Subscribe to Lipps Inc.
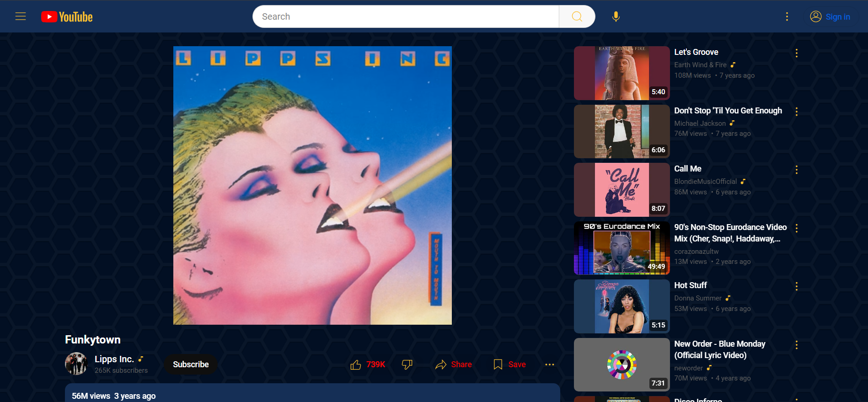 click(191, 364)
